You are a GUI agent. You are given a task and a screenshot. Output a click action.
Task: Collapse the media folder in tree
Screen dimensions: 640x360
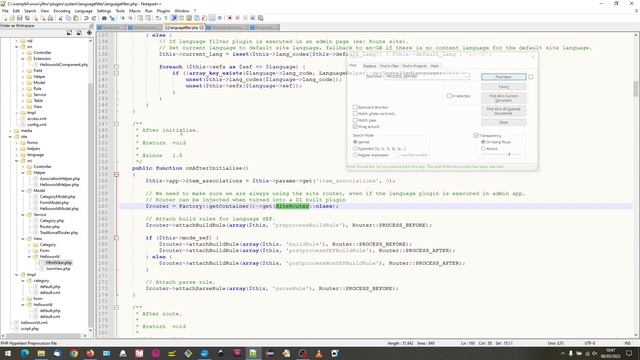11,131
